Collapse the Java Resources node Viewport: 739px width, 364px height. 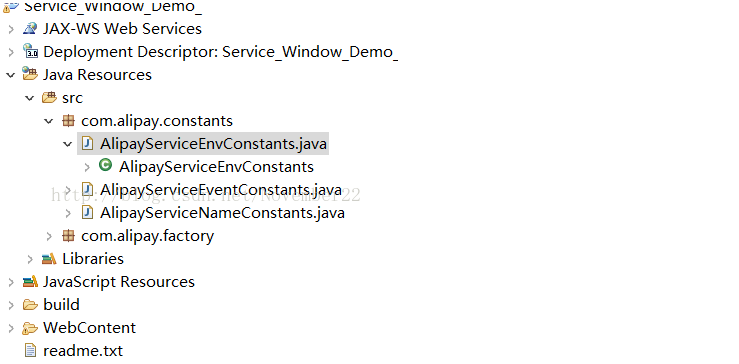[x=10, y=74]
